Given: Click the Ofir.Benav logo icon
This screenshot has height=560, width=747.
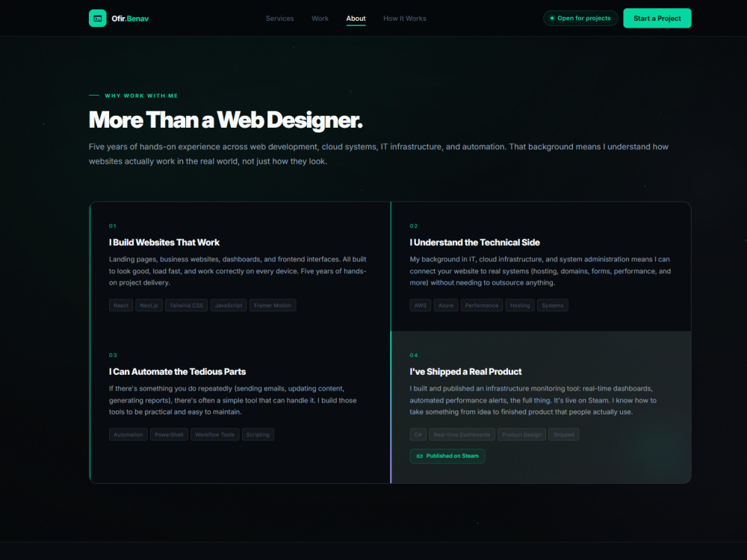Looking at the screenshot, I should 98,18.
